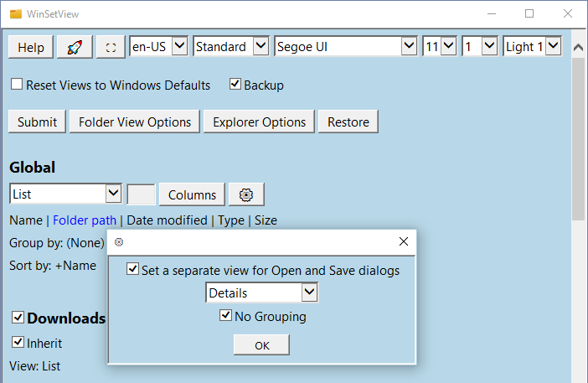
Task: Open the en-US language dropdown
Action: pyautogui.click(x=158, y=47)
